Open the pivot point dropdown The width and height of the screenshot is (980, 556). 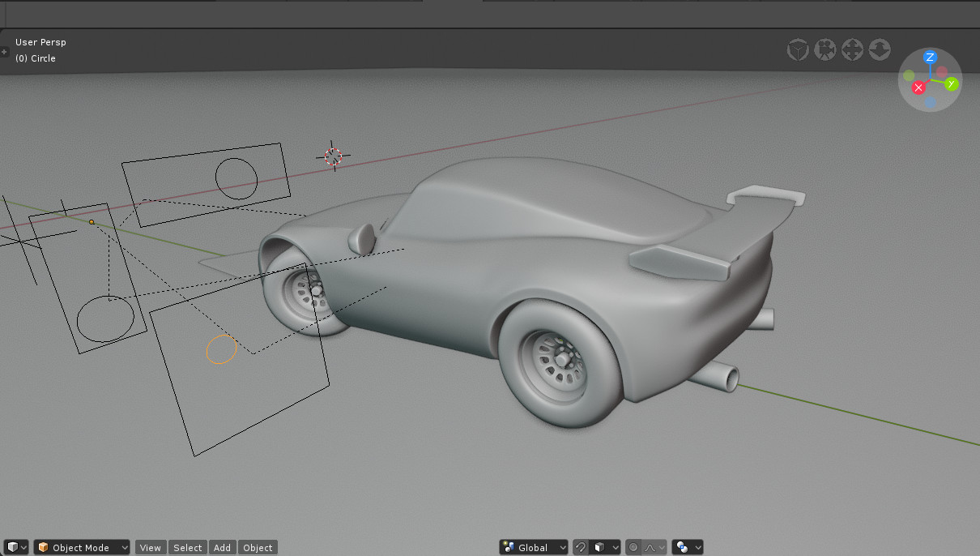click(x=687, y=548)
